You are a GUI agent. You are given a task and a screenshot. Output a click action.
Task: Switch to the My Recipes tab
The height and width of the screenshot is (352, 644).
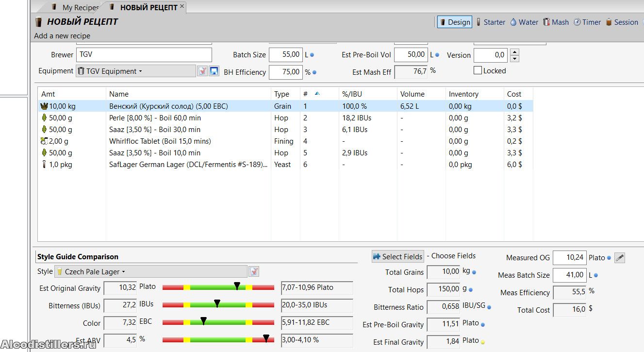[x=80, y=8]
